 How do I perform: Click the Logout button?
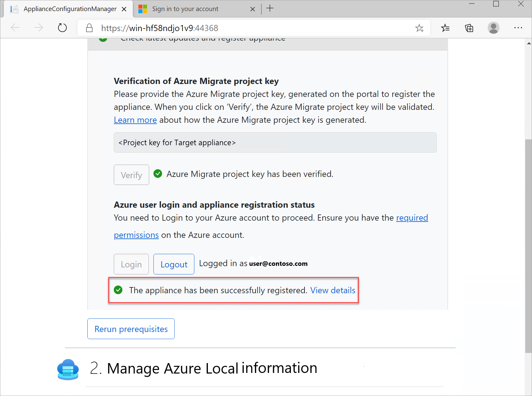pos(173,264)
